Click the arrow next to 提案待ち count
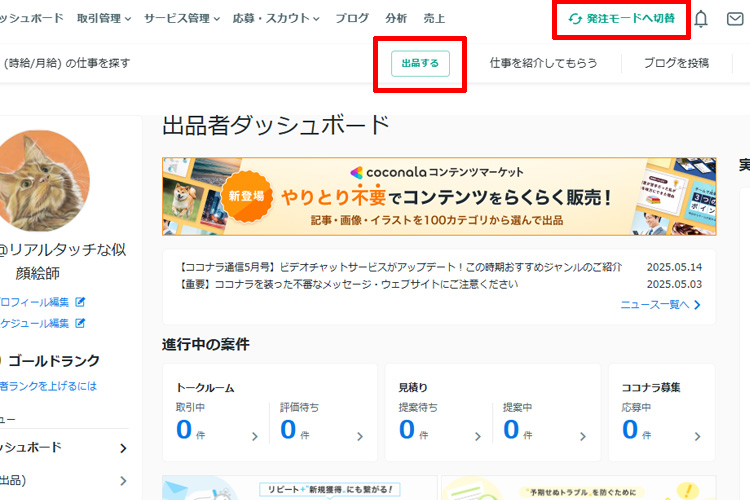This screenshot has width=750, height=500. (x=477, y=436)
